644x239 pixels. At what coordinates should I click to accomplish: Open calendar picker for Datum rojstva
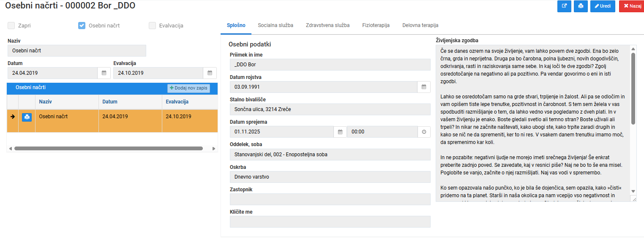click(x=424, y=87)
